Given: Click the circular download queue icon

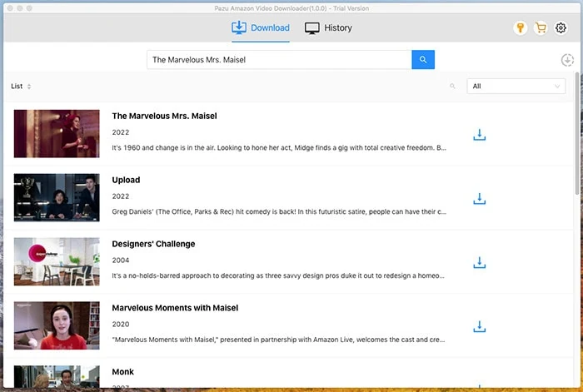Looking at the screenshot, I should (567, 60).
